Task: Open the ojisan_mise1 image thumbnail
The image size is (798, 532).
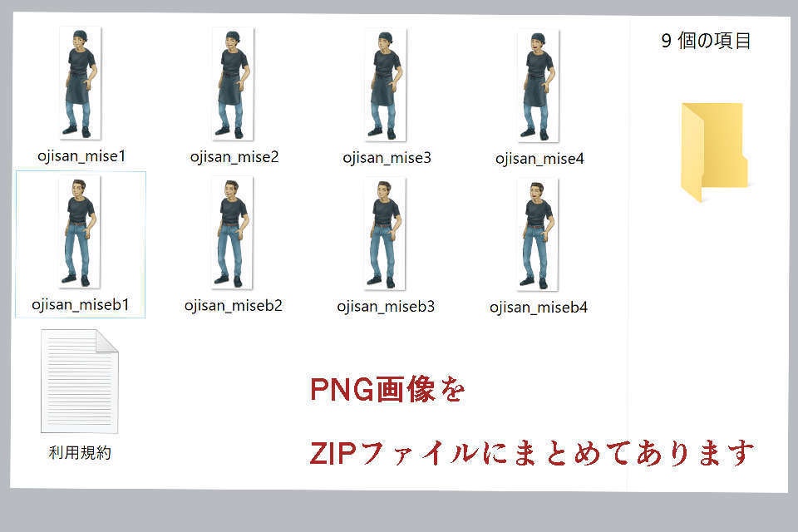Action: [81, 83]
